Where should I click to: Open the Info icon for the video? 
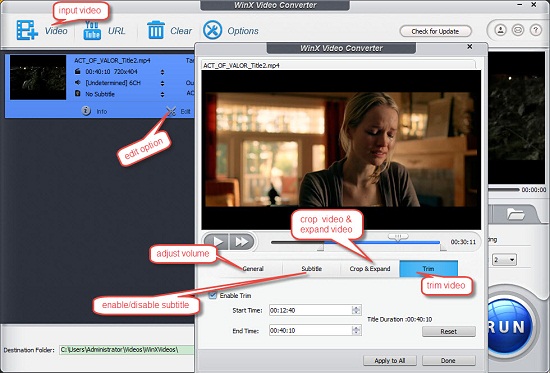[86, 111]
